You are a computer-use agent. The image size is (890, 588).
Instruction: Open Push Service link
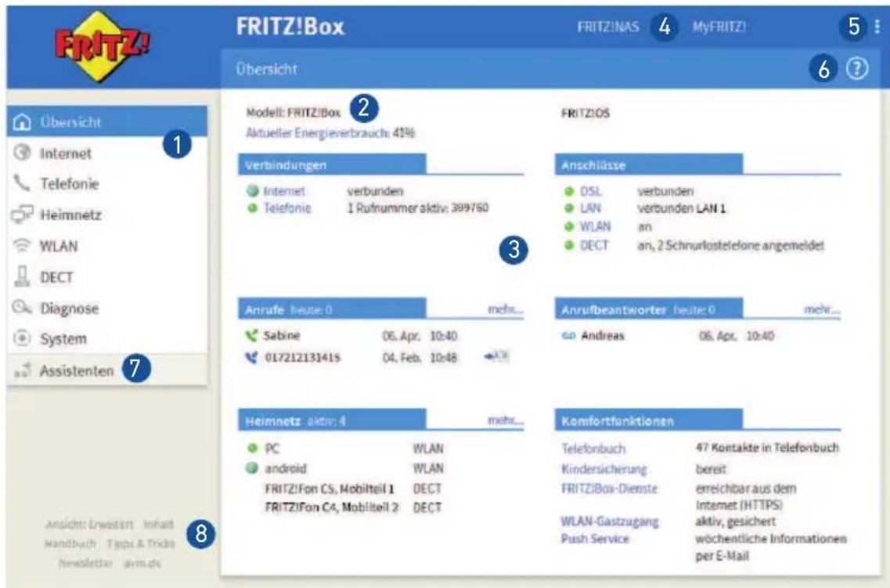tap(595, 539)
